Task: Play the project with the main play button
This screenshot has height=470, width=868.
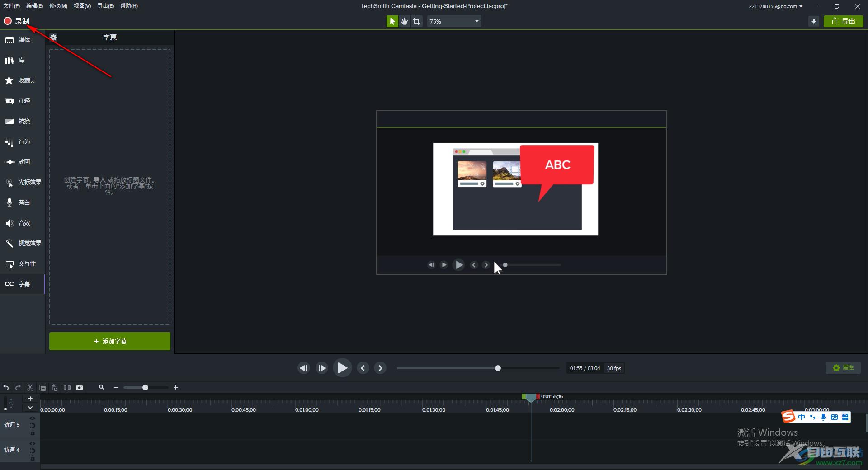Action: (342, 368)
